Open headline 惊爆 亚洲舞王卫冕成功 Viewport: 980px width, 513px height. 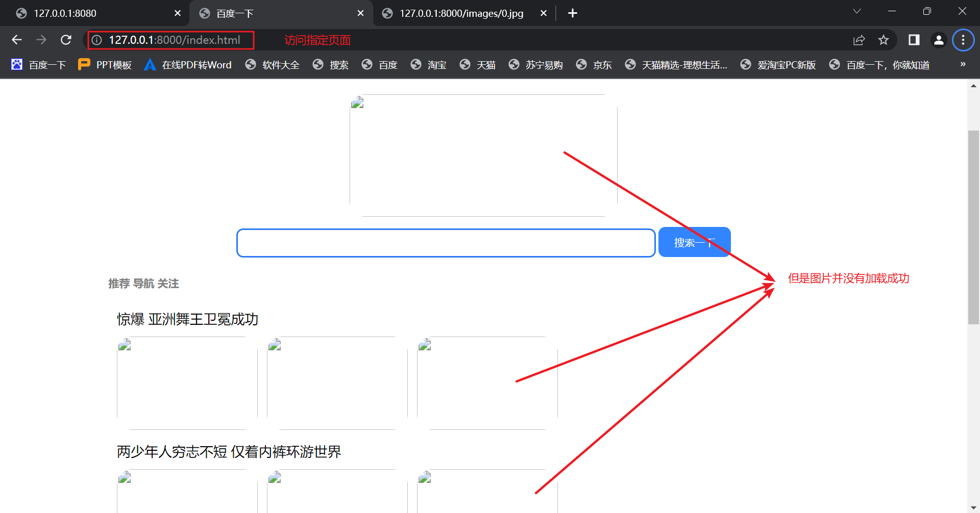[188, 319]
